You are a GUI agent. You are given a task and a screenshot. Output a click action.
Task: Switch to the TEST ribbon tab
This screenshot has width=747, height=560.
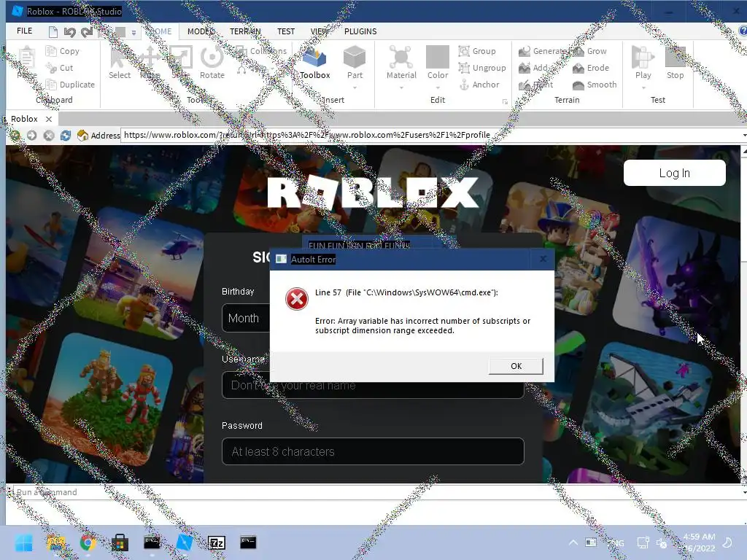(286, 31)
